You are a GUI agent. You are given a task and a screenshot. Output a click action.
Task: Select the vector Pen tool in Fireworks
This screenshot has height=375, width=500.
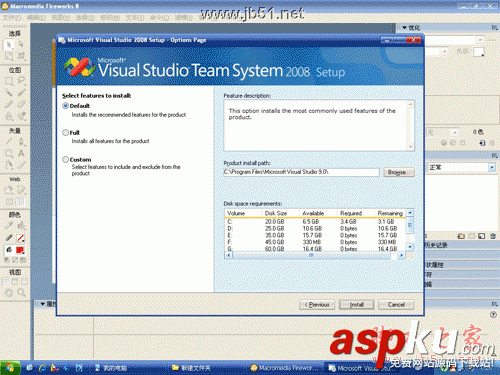pos(21,141)
